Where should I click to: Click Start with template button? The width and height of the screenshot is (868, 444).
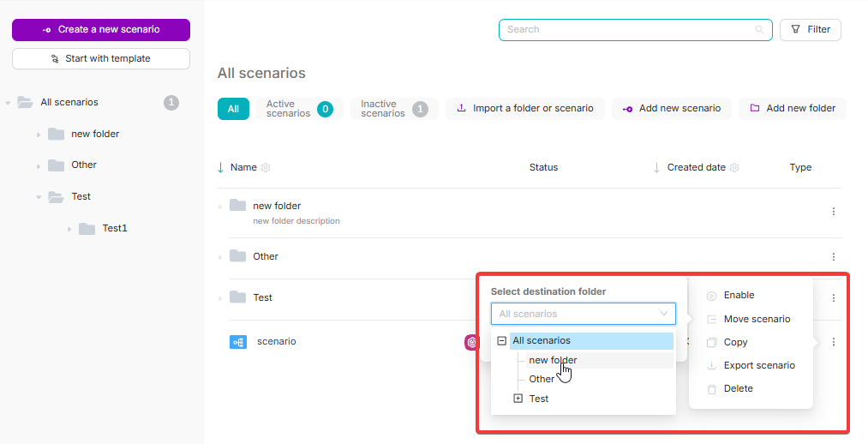101,59
